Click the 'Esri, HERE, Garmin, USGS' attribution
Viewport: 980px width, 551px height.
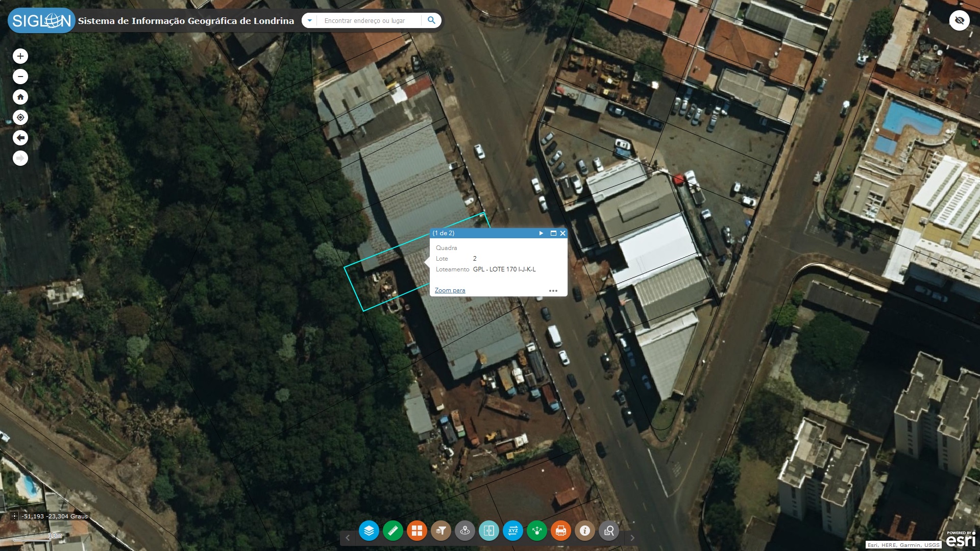click(x=903, y=545)
